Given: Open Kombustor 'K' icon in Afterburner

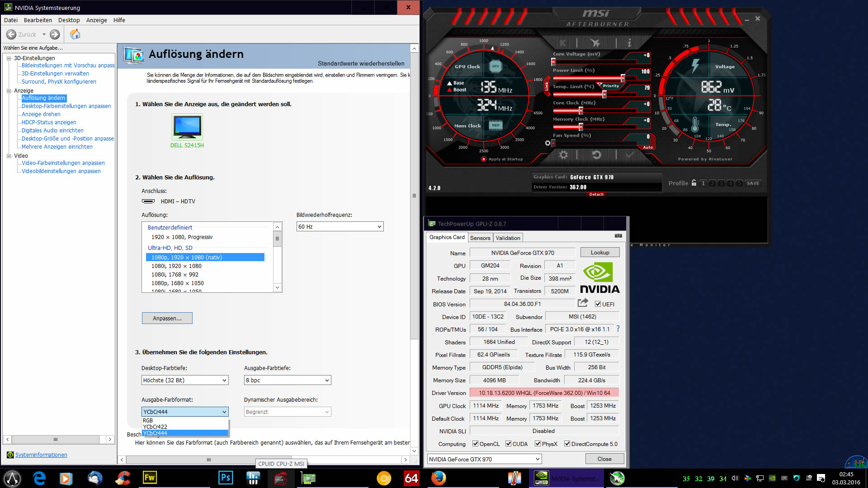Looking at the screenshot, I should click(x=563, y=43).
